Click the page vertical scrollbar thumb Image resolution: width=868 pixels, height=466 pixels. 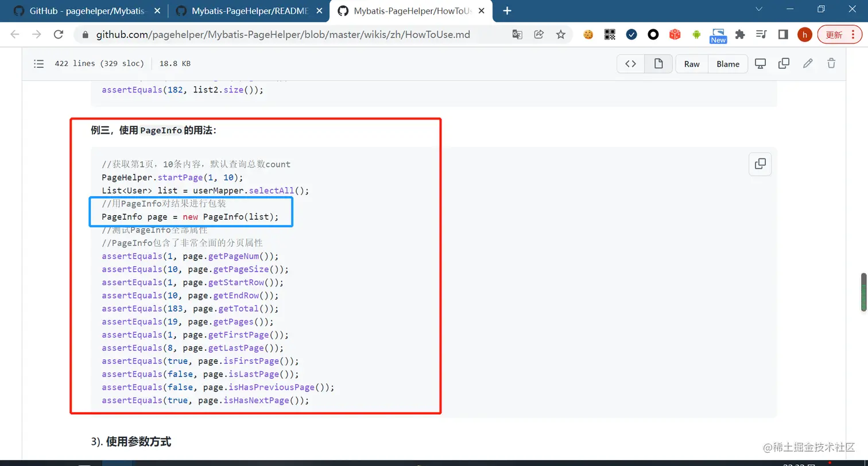click(x=863, y=293)
